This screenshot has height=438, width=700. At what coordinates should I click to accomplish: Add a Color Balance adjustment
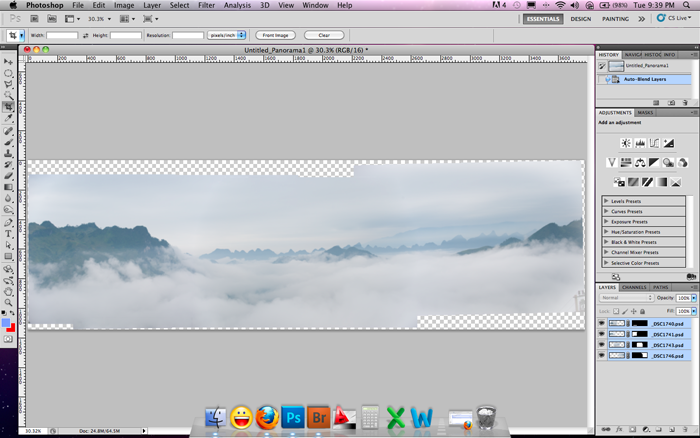[641, 163]
